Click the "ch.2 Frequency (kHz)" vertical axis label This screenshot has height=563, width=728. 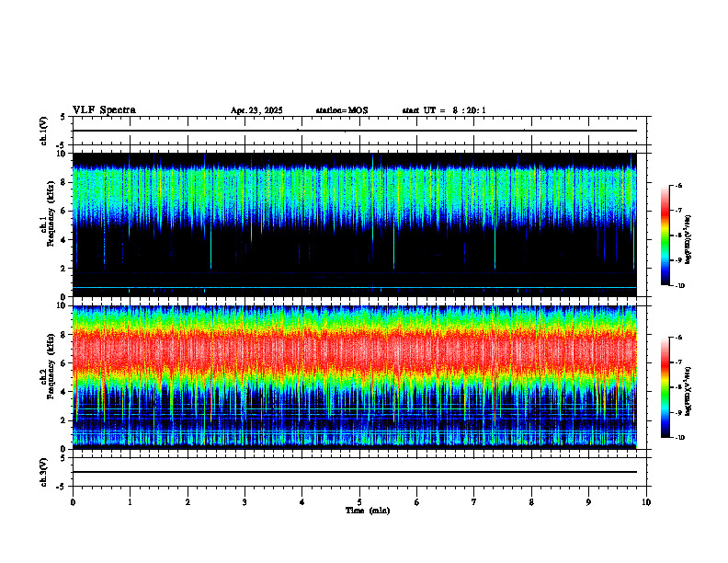[x=48, y=366]
